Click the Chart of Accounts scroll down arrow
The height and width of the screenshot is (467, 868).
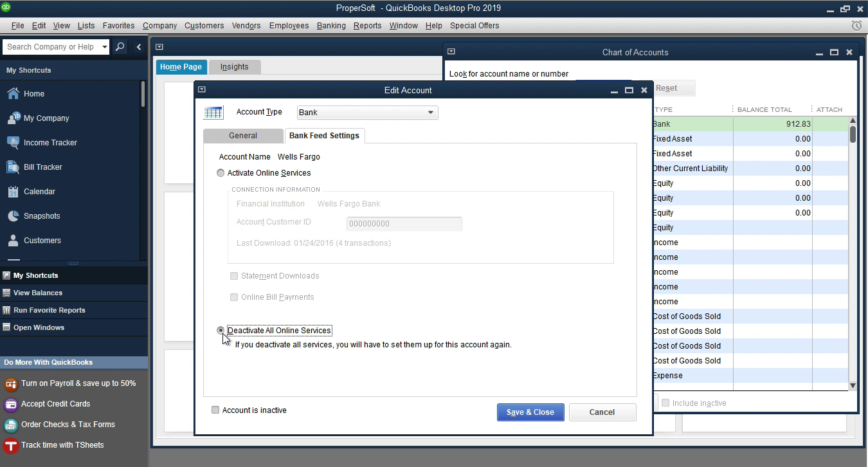coord(853,386)
